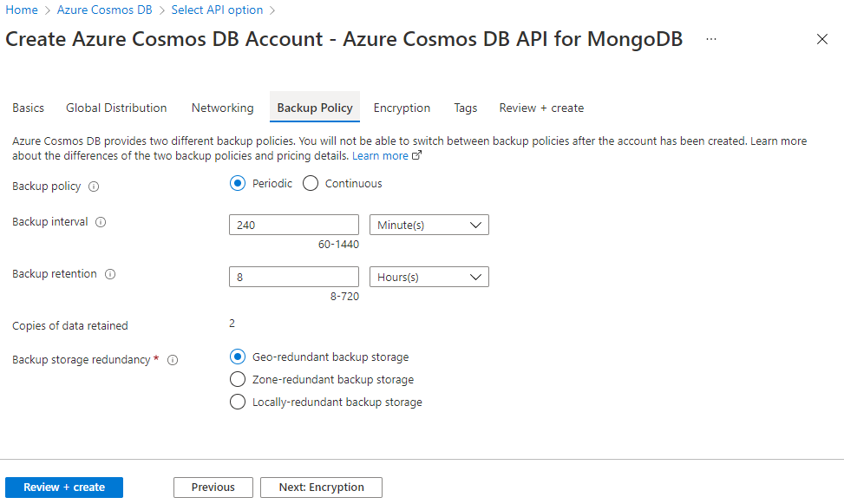Go to the Encryption tab
The height and width of the screenshot is (504, 844).
pos(402,108)
